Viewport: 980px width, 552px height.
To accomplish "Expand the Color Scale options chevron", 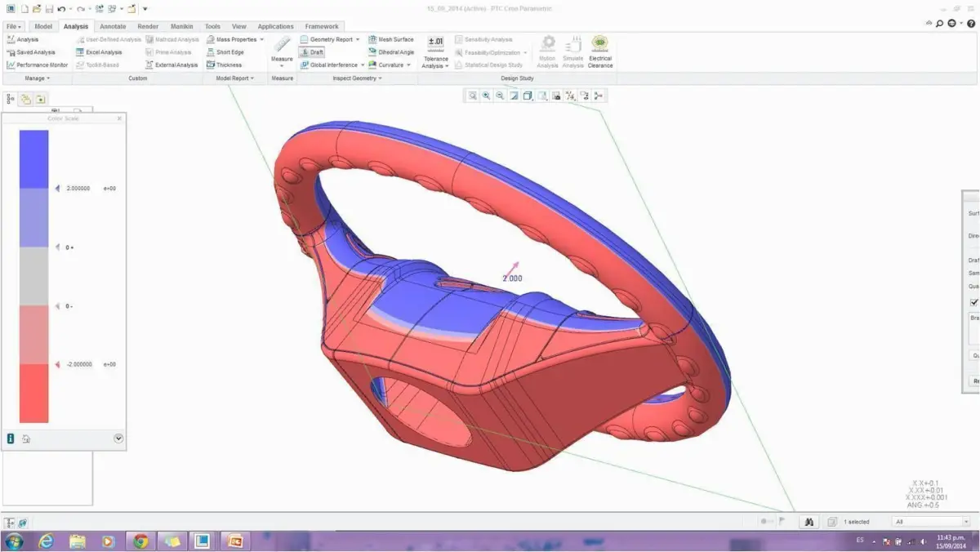I will pos(118,438).
